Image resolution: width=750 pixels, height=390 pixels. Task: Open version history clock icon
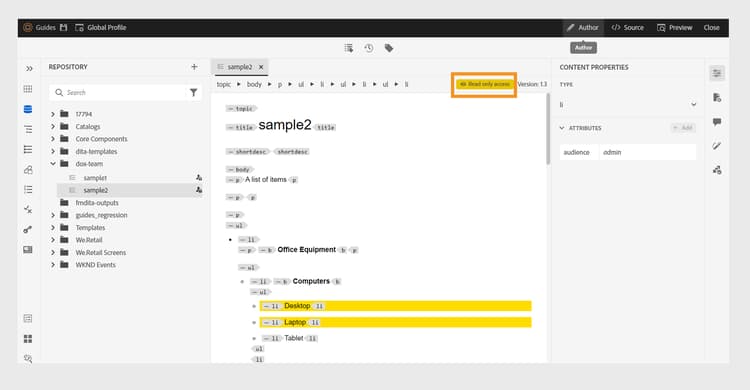pyautogui.click(x=369, y=48)
